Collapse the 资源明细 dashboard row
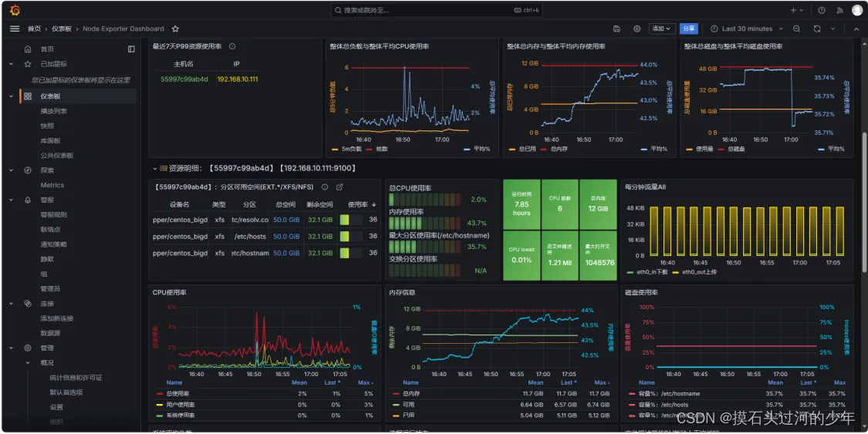868x434 pixels. click(155, 168)
